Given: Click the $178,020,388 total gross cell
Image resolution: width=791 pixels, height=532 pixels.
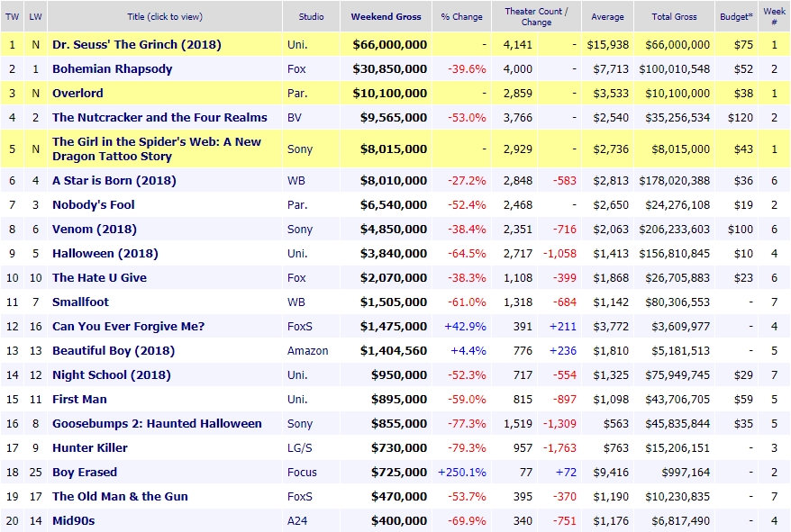Looking at the screenshot, I should point(675,181).
